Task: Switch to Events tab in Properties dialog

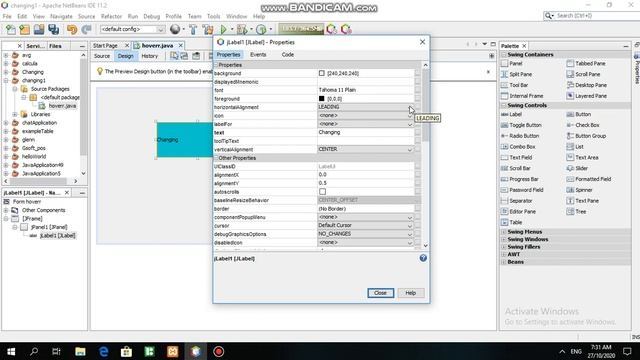Action: click(258, 55)
